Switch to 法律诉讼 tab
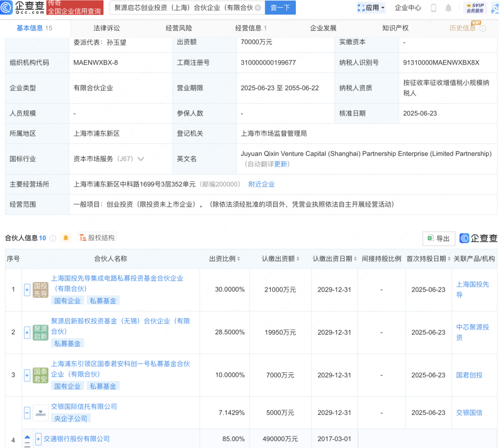 [x=107, y=28]
